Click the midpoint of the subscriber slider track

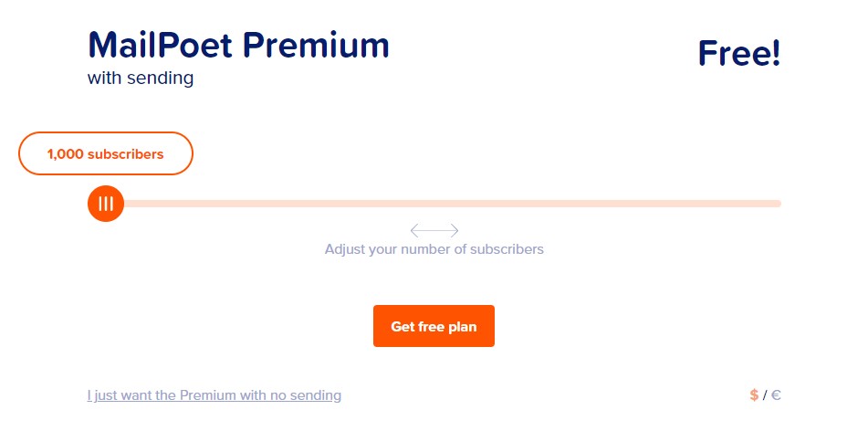(434, 204)
